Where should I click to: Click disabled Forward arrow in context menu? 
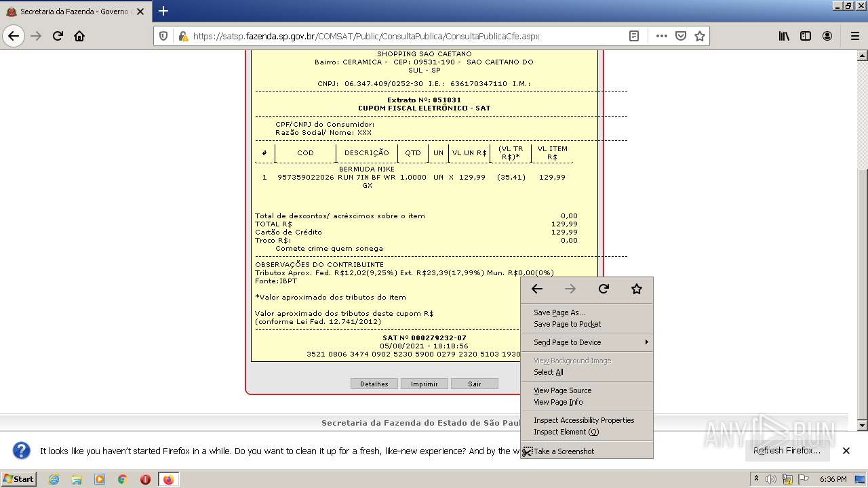pyautogui.click(x=570, y=289)
